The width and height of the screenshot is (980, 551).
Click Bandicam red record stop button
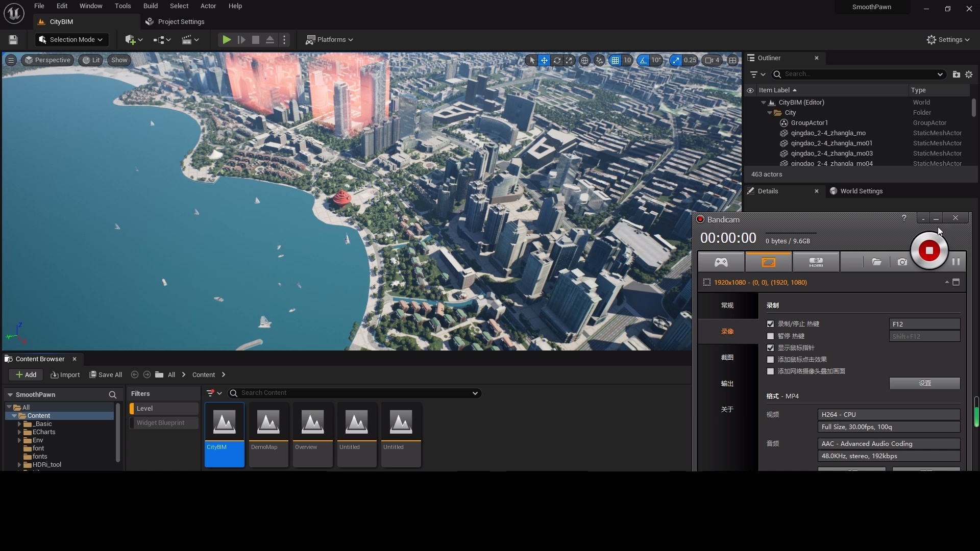point(929,251)
